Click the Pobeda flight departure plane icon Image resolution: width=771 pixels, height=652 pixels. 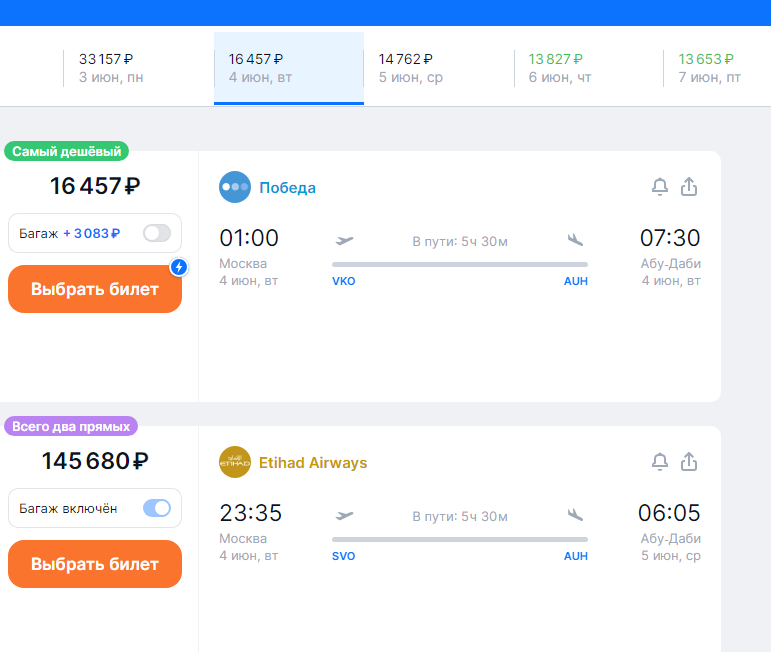tap(345, 240)
